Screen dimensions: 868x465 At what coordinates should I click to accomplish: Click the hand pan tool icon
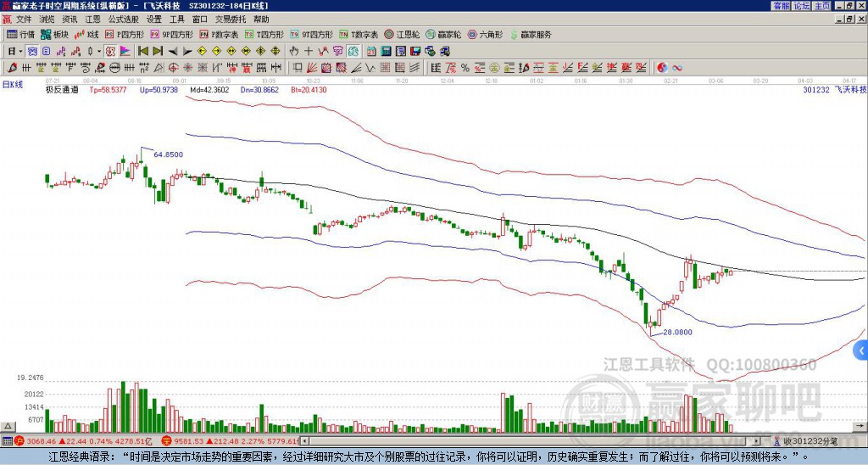pyautogui.click(x=294, y=52)
